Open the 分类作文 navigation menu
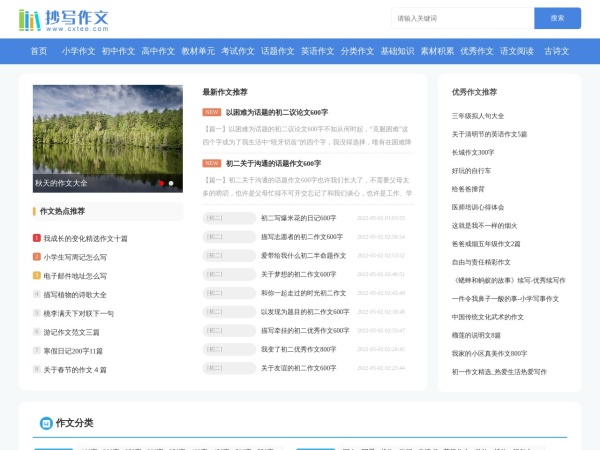The width and height of the screenshot is (600, 450). click(x=357, y=51)
